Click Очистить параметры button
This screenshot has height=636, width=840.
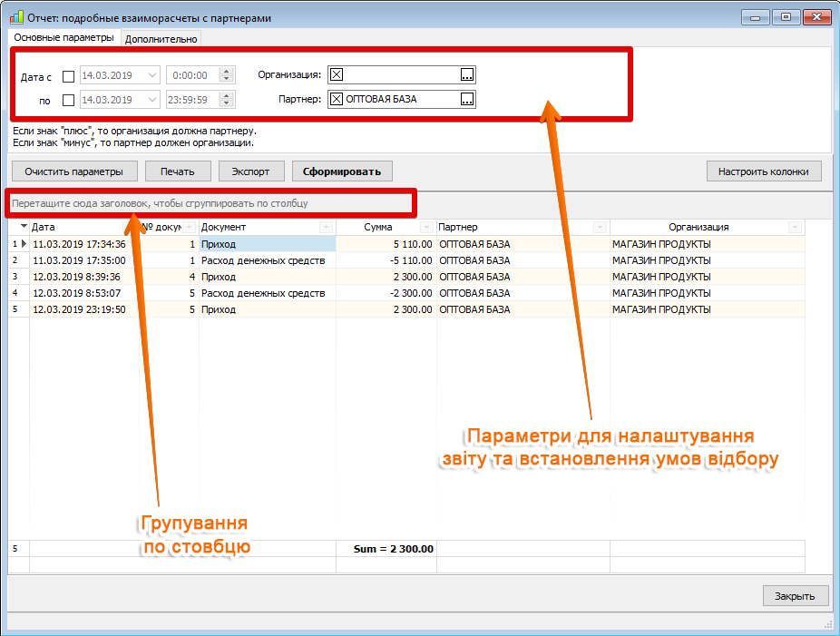(x=74, y=171)
